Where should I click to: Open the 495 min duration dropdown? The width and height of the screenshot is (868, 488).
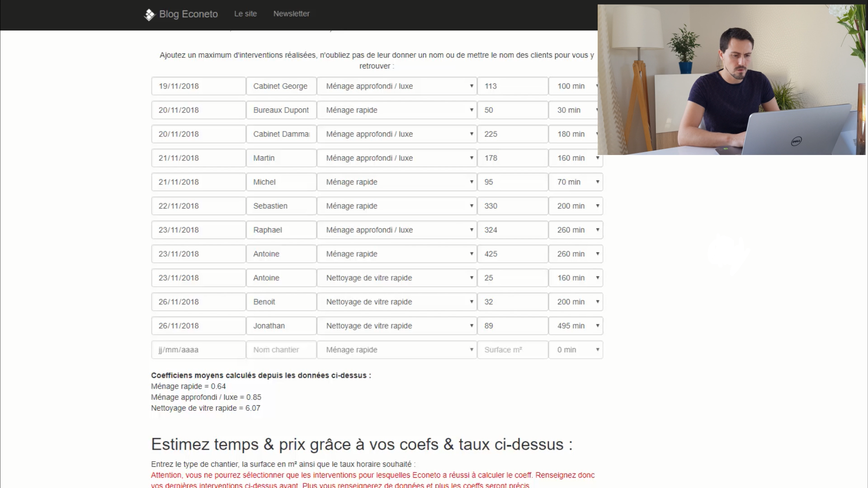[x=576, y=325]
